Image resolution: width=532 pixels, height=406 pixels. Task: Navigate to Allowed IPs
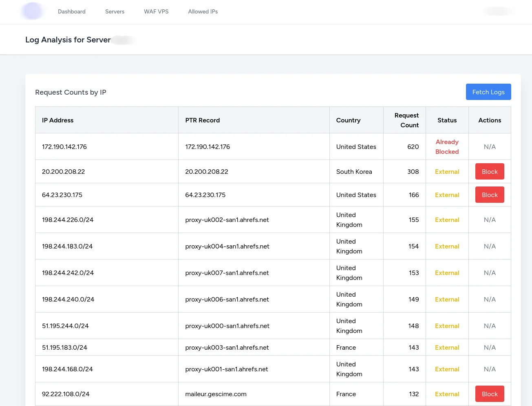click(203, 11)
